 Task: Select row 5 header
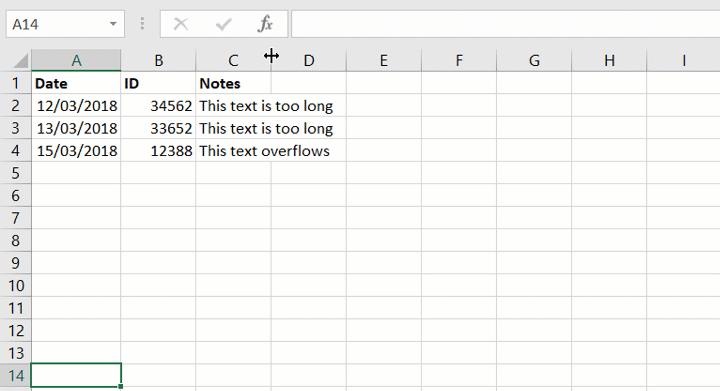click(16, 173)
